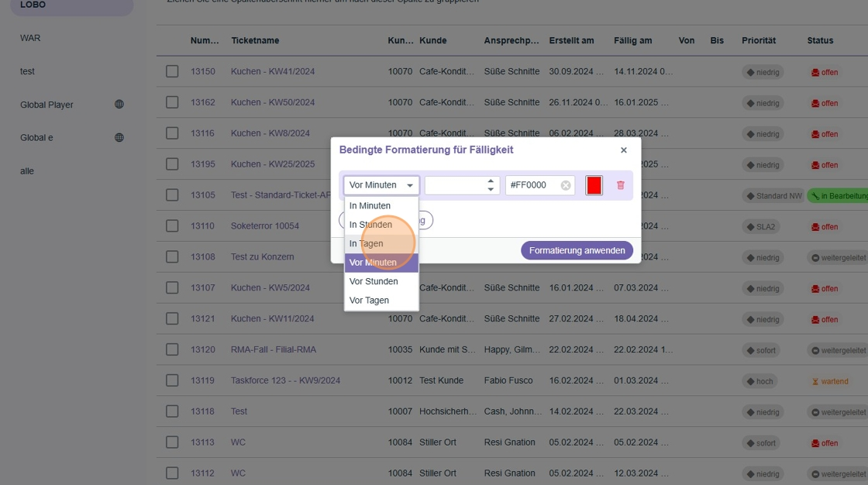
Task: Click the hoch priority badge
Action: tap(759, 381)
